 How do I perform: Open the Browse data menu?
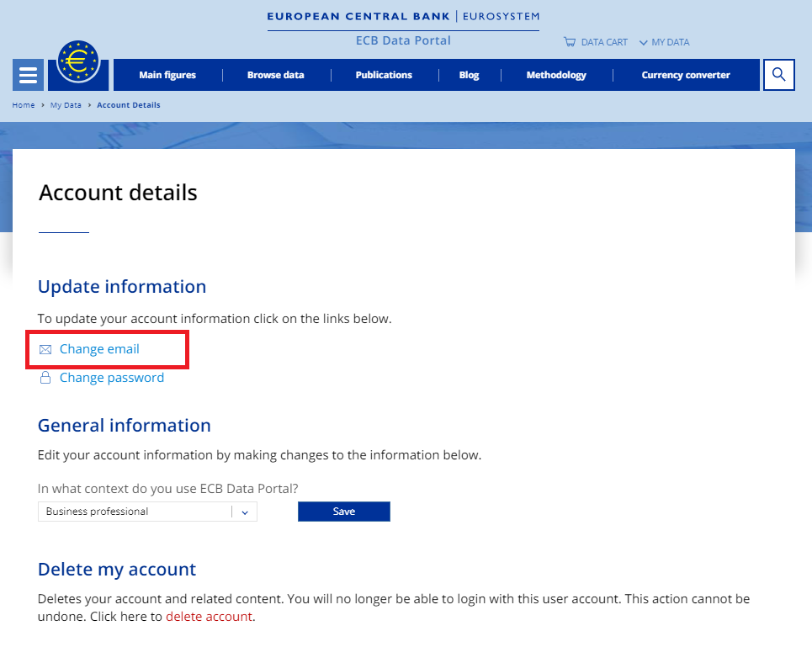pyautogui.click(x=276, y=75)
